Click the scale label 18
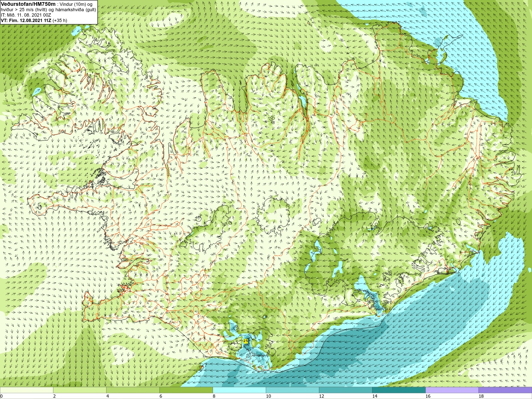This screenshot has width=532, height=399. [481, 396]
